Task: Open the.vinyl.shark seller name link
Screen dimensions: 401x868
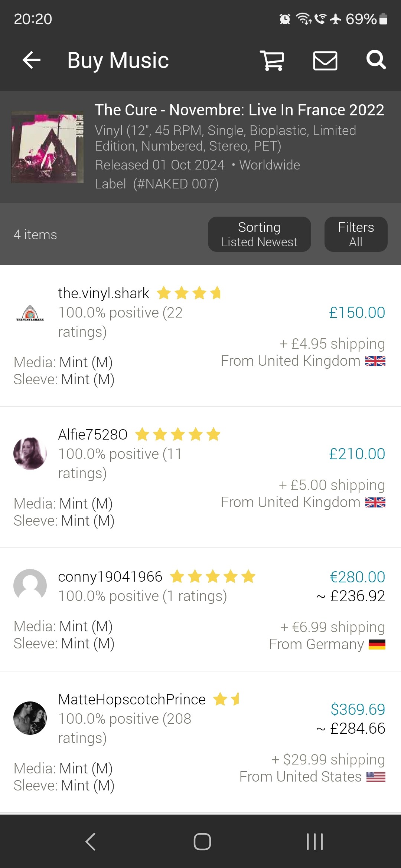Action: (x=104, y=293)
